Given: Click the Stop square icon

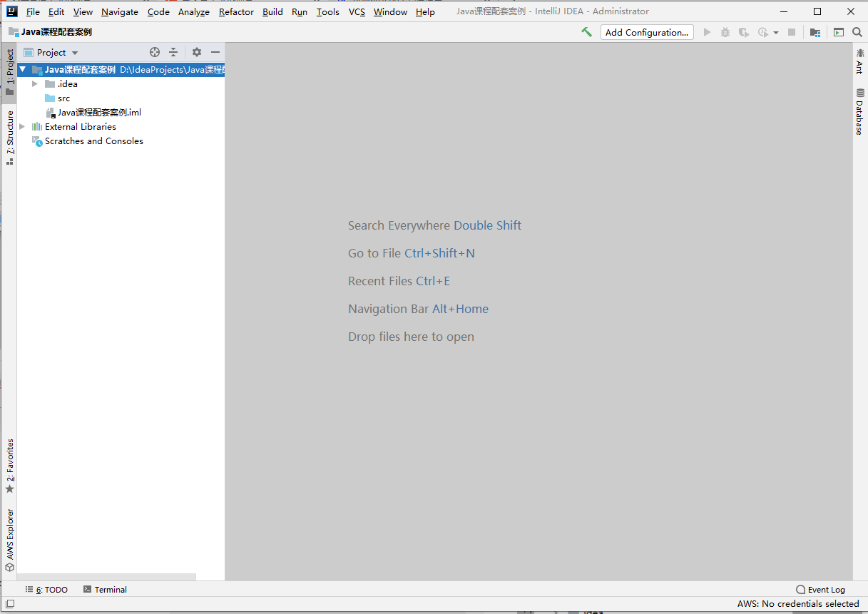Looking at the screenshot, I should click(792, 32).
